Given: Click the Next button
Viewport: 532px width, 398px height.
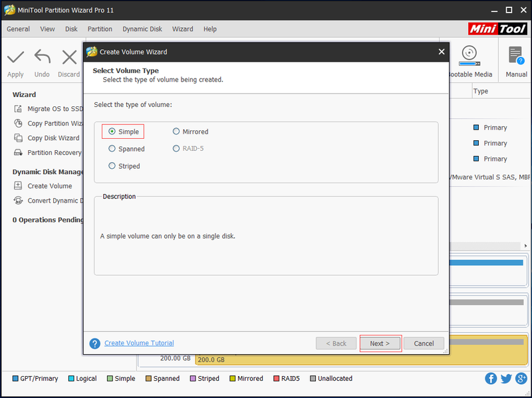Looking at the screenshot, I should (380, 344).
